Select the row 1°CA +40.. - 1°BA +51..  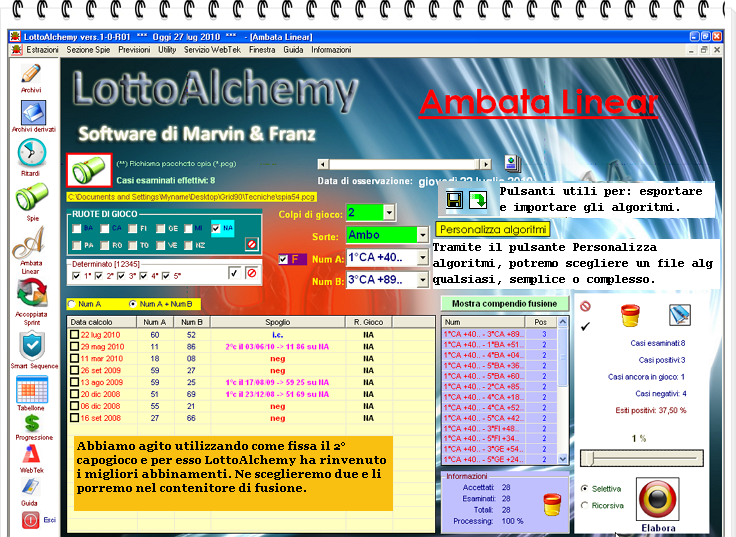(499, 345)
